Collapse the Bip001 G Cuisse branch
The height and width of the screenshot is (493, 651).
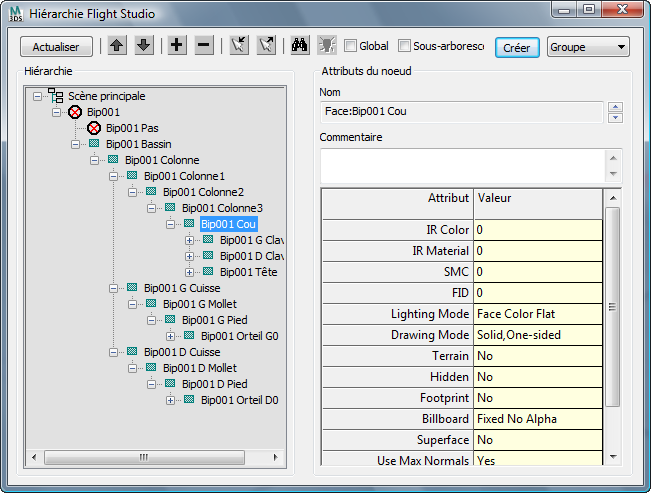[113, 288]
